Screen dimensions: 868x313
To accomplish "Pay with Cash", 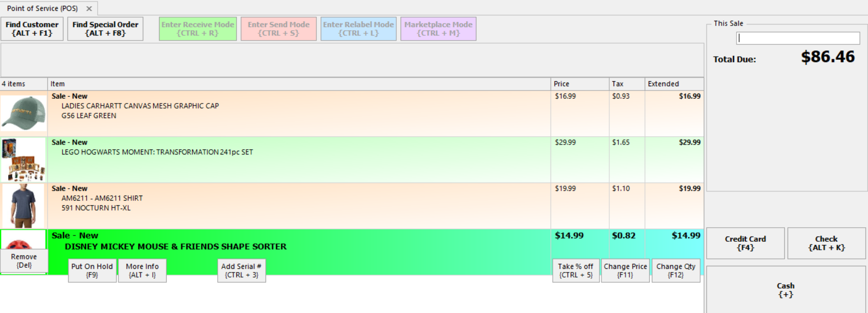I will point(786,290).
